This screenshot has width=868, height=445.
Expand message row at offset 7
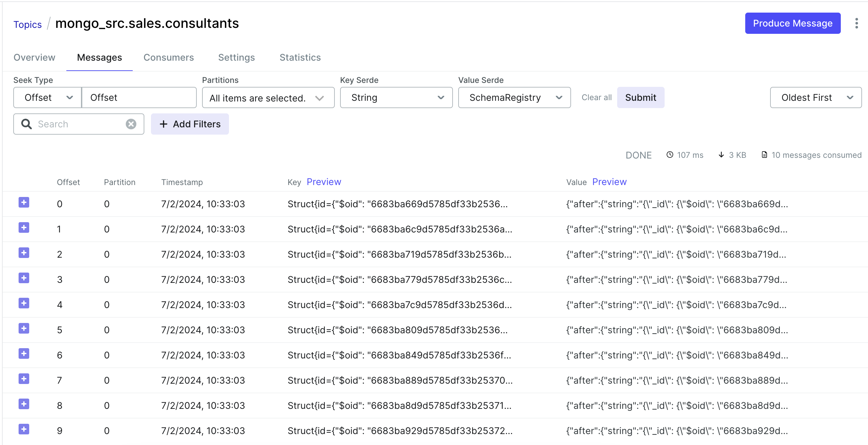pos(24,379)
